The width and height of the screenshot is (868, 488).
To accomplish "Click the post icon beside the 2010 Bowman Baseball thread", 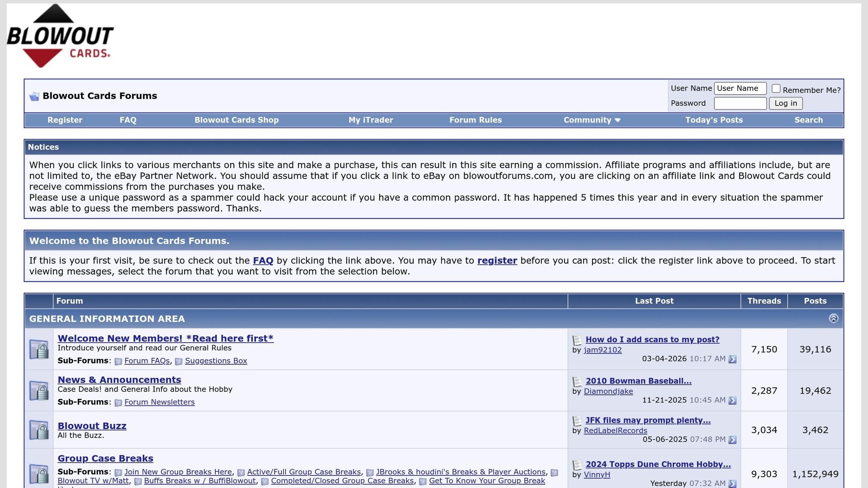I will tap(577, 382).
